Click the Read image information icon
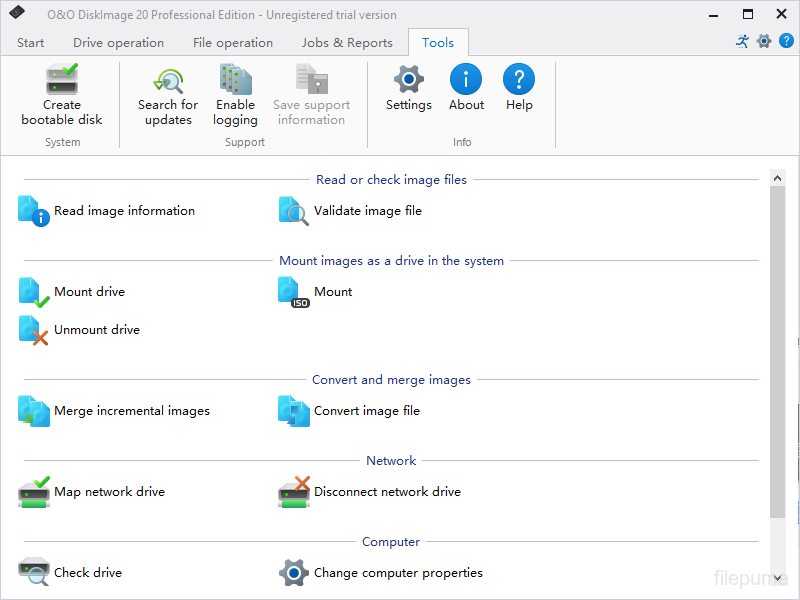This screenshot has width=800, height=600. pos(34,211)
